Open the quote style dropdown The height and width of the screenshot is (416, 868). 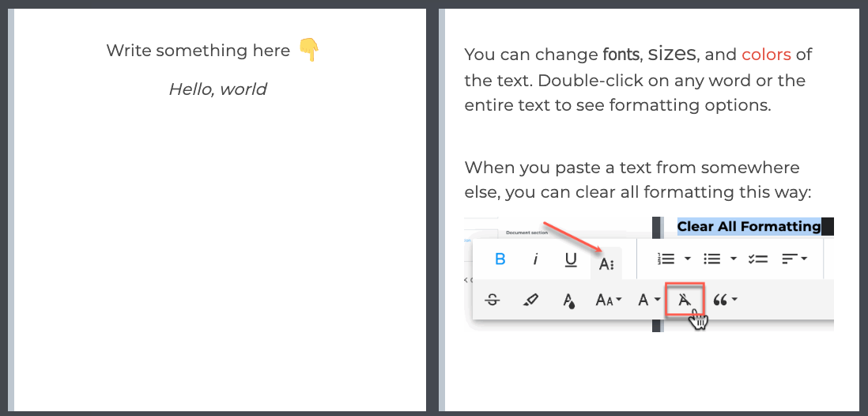(725, 301)
